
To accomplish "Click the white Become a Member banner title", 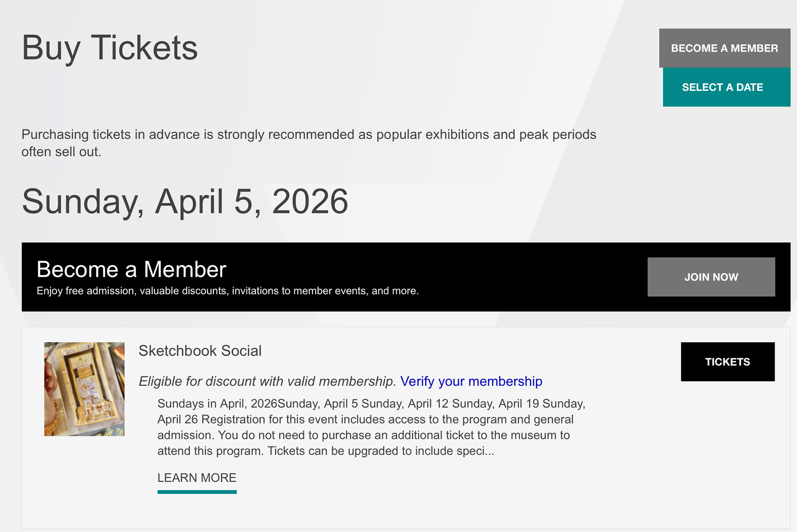I will coord(131,269).
